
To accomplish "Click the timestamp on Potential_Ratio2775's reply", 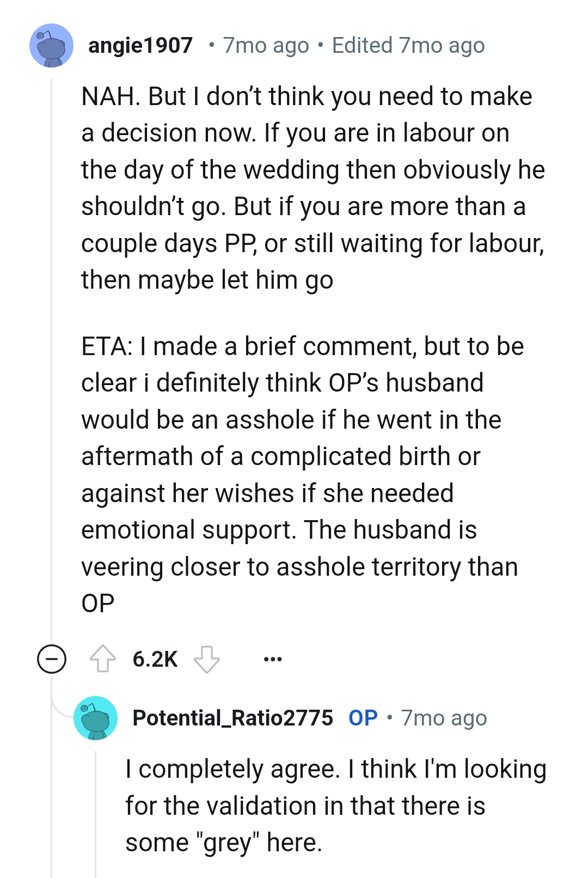I will tap(444, 718).
